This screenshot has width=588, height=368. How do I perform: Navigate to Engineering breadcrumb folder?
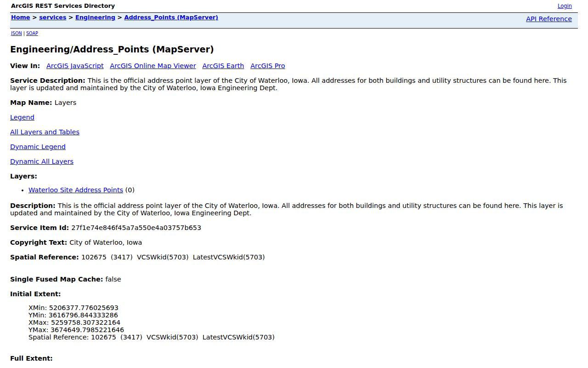click(x=95, y=17)
